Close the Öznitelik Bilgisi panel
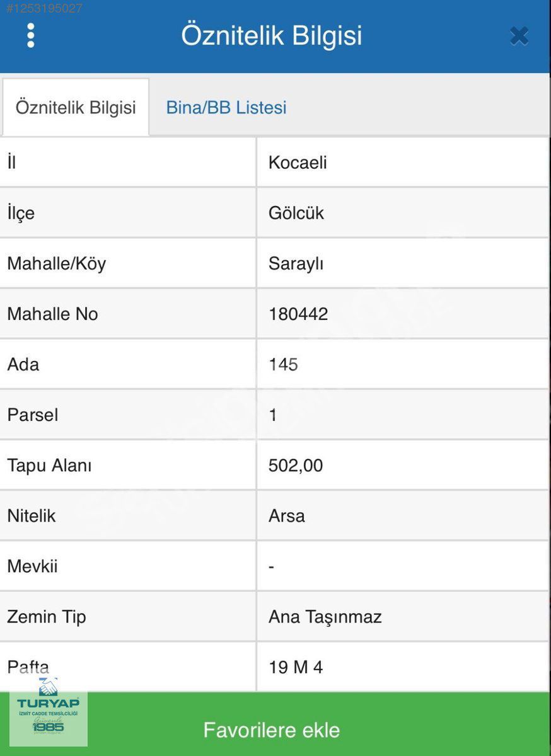Image resolution: width=551 pixels, height=756 pixels. pyautogui.click(x=519, y=37)
